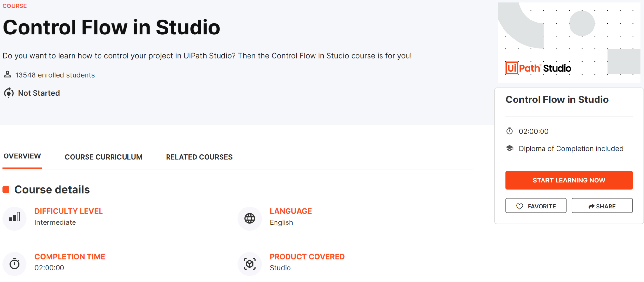Click the share arrow icon

[590, 206]
